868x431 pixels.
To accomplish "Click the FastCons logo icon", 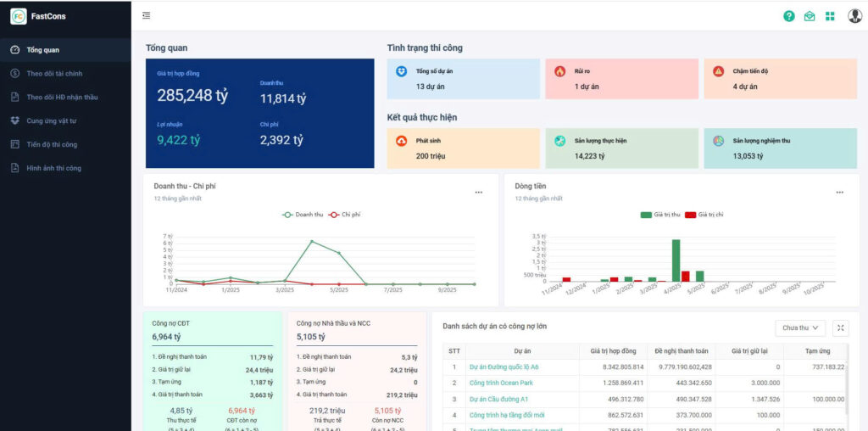I will tap(19, 16).
